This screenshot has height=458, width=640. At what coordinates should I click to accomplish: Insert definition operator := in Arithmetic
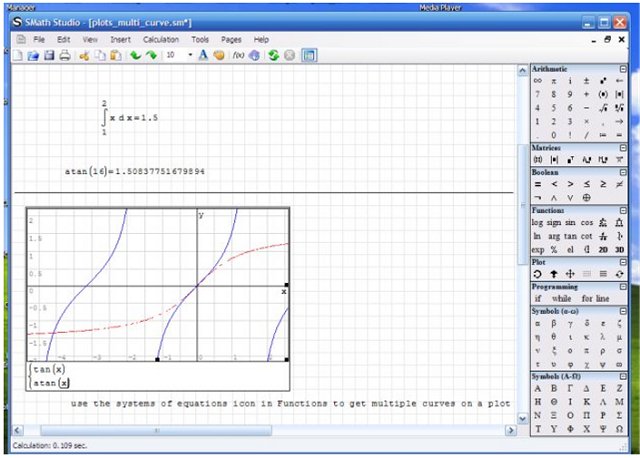pos(603,135)
